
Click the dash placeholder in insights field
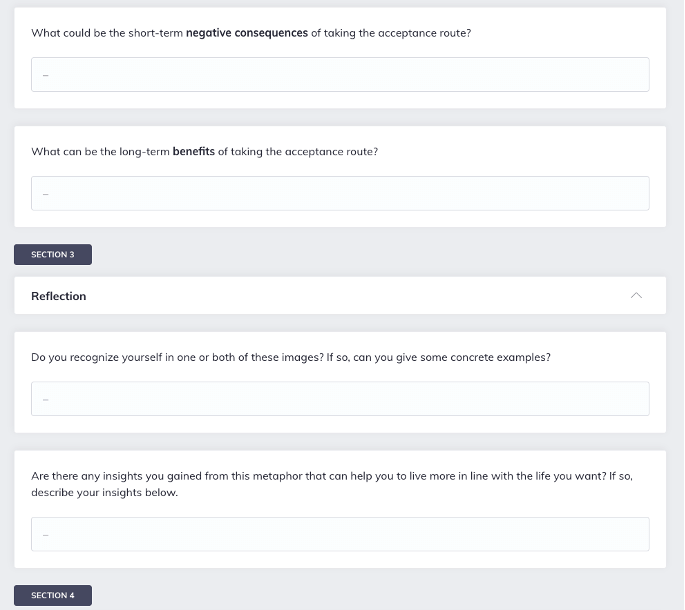[x=45, y=535]
